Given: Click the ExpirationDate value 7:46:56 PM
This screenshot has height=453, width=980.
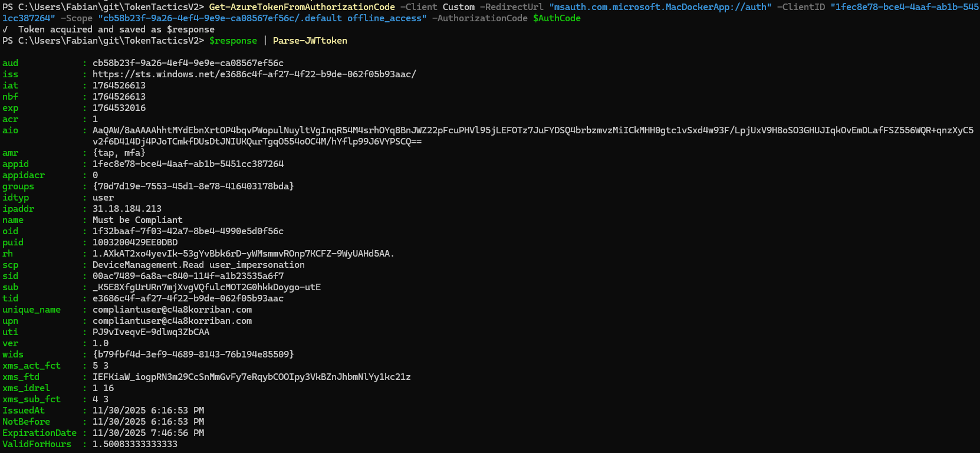Looking at the screenshot, I should tap(149, 433).
